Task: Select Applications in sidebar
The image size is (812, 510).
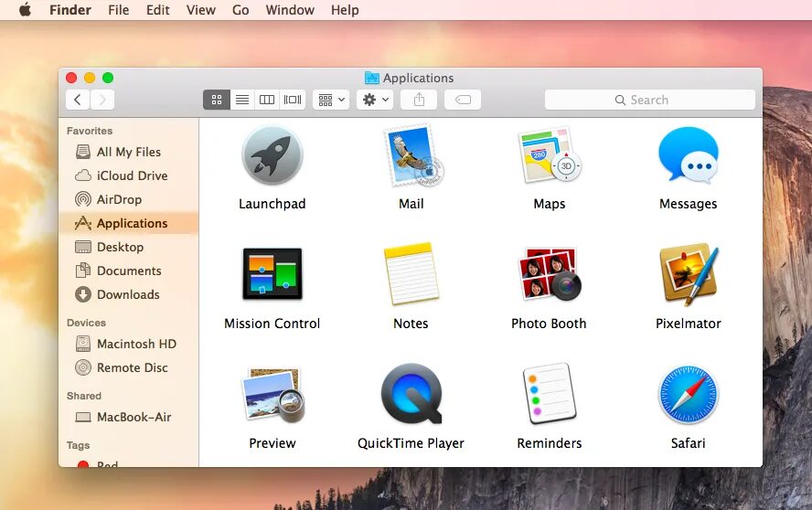Action: point(128,223)
